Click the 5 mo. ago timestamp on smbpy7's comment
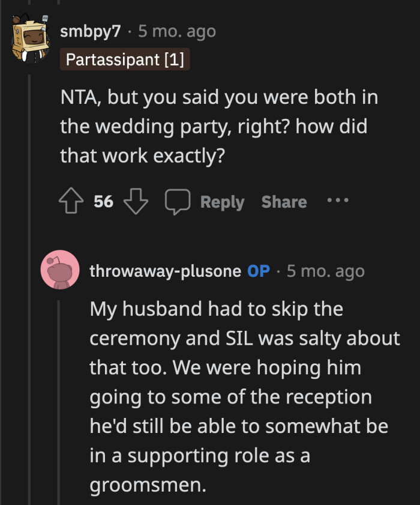This screenshot has height=505, width=420. click(176, 31)
